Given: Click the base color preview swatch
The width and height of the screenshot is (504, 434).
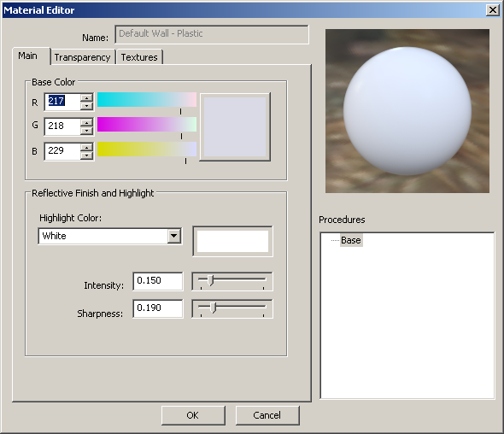Looking at the screenshot, I should (x=235, y=127).
